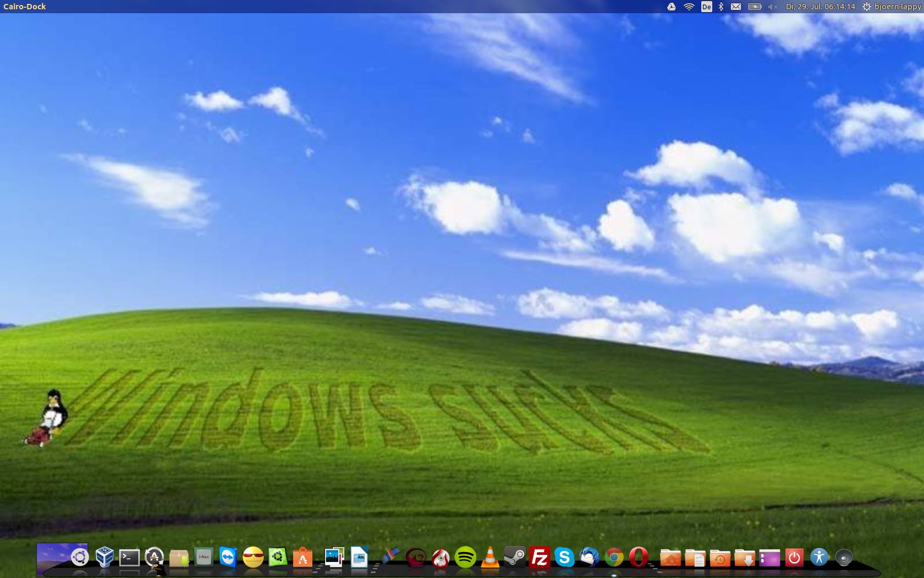Click the blue brush cleaner icon
924x578 pixels.
coord(390,556)
